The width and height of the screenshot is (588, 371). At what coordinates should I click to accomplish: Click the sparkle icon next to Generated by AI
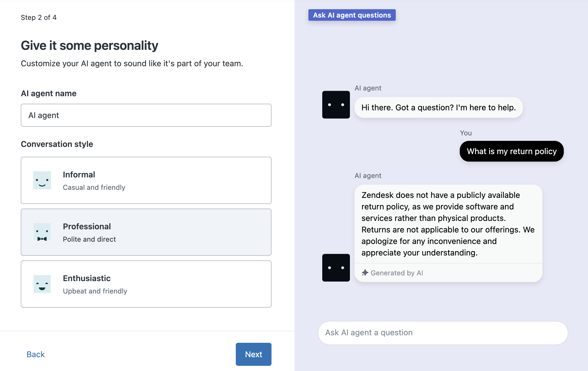coord(365,273)
